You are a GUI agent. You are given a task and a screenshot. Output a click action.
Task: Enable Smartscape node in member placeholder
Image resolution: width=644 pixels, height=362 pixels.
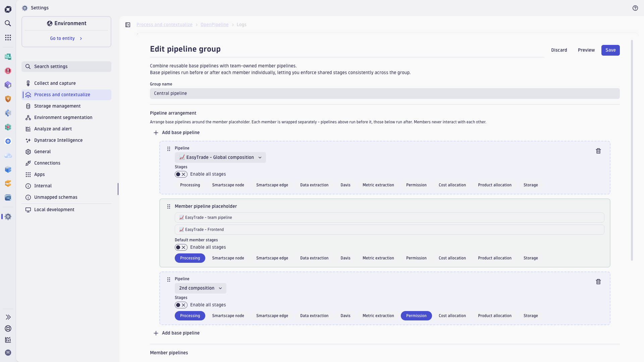(x=228, y=258)
